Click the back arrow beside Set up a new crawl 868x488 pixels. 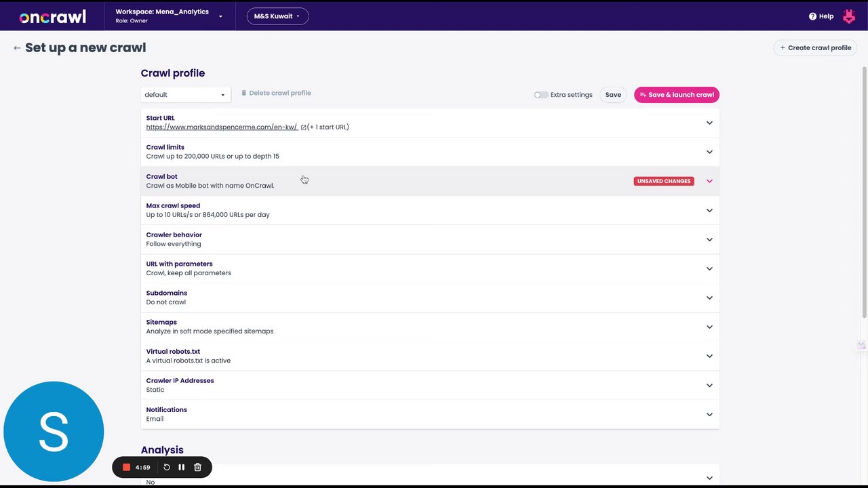point(17,48)
